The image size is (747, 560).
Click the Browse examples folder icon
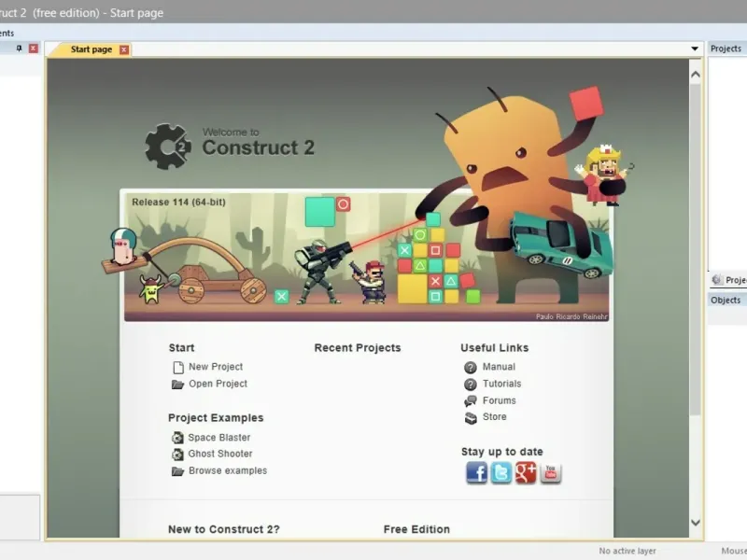pos(177,471)
